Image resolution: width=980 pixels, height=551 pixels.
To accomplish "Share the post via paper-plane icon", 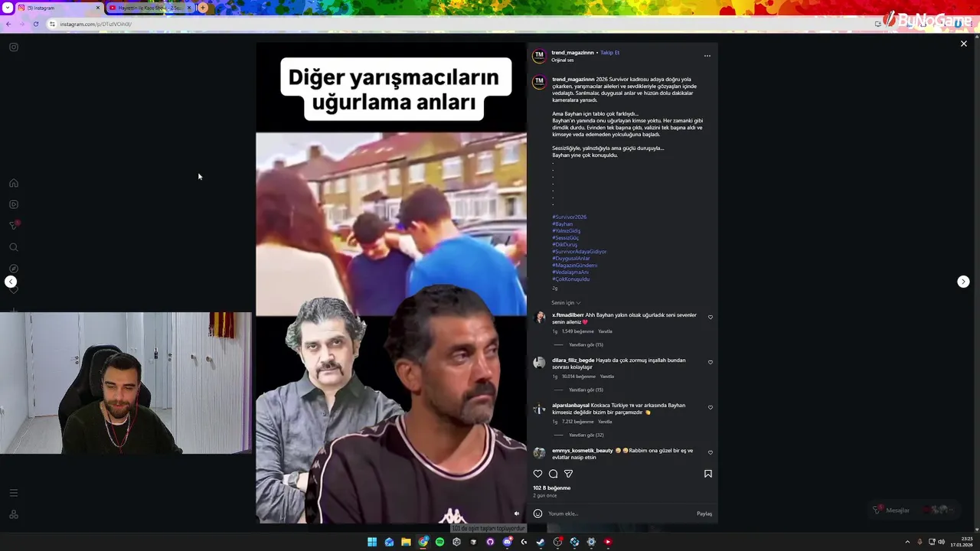I will click(x=568, y=474).
